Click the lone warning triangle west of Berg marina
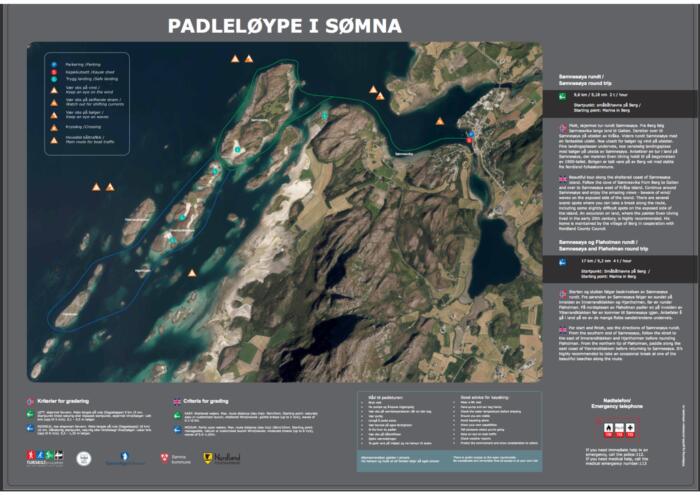This screenshot has height=495, width=700. 440,121
